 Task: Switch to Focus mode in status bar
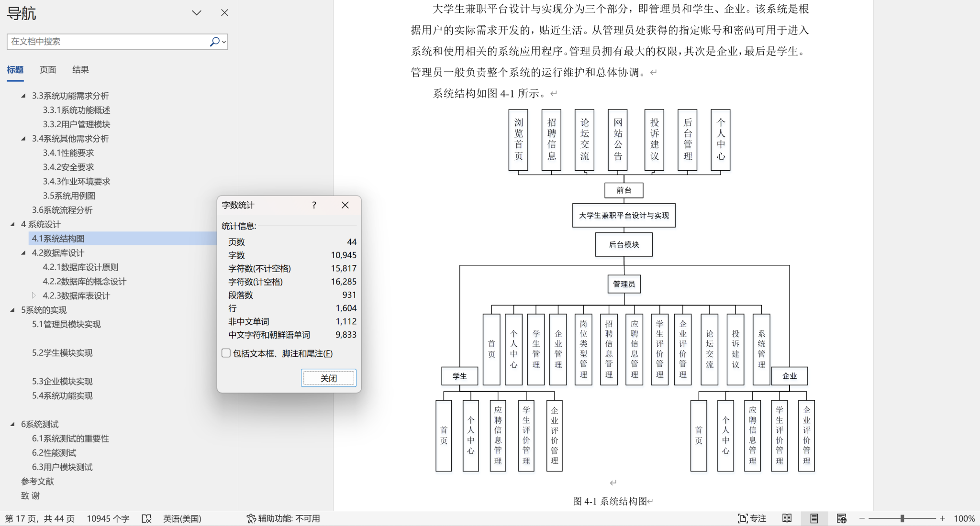(x=752, y=518)
